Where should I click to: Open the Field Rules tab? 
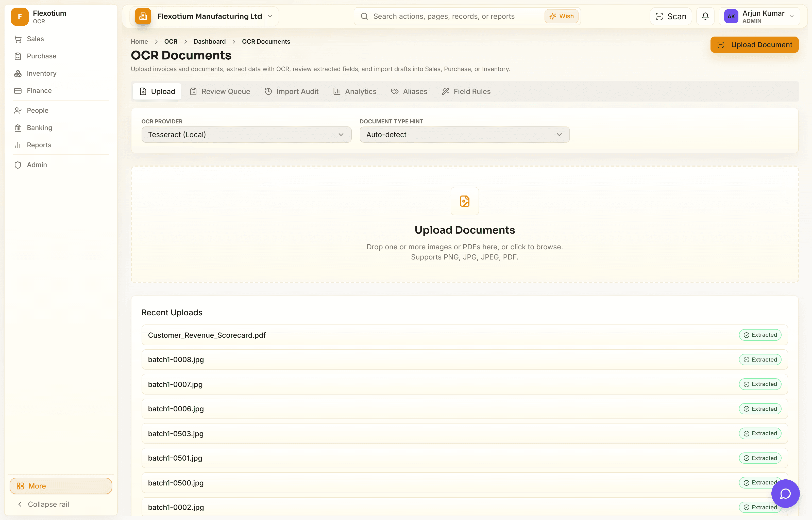point(466,91)
